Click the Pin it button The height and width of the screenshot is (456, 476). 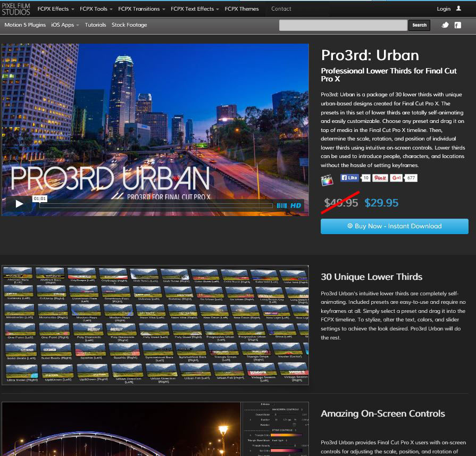point(380,178)
